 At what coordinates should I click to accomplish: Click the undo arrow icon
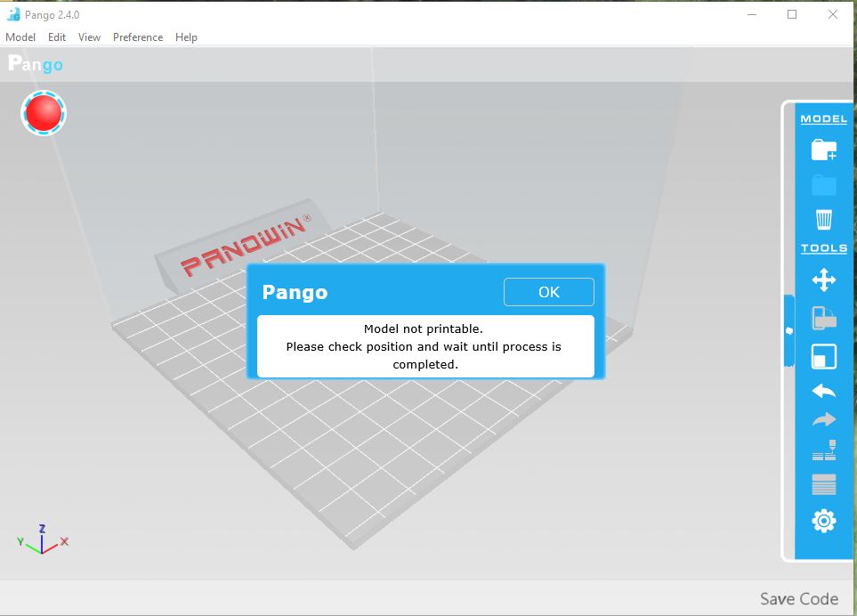[x=824, y=391]
